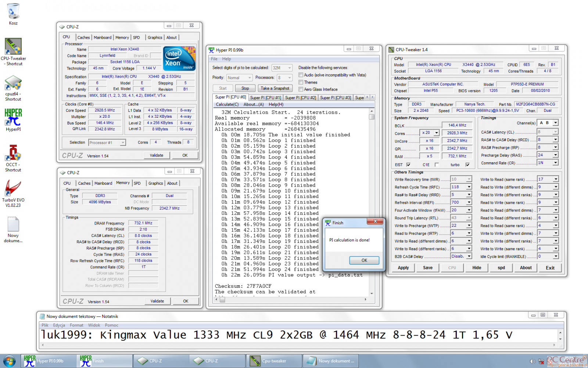The height and width of the screenshot is (368, 588).
Task: Launch the HyperPI desktop icon
Action: click(x=13, y=117)
